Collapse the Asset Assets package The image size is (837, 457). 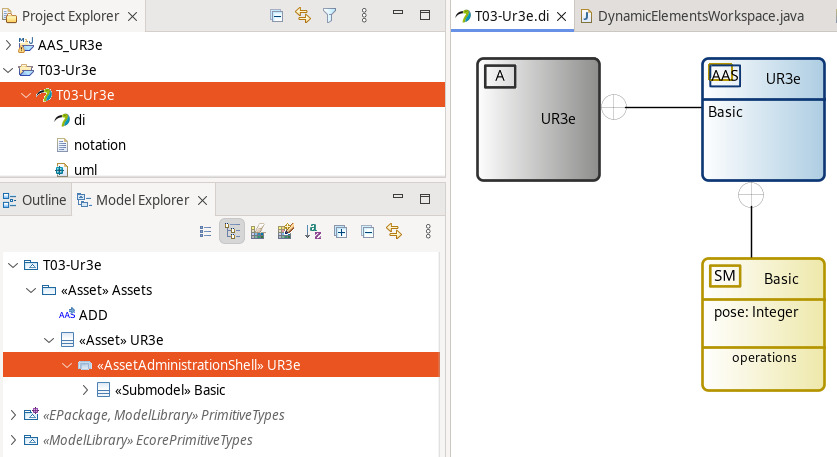point(31,290)
